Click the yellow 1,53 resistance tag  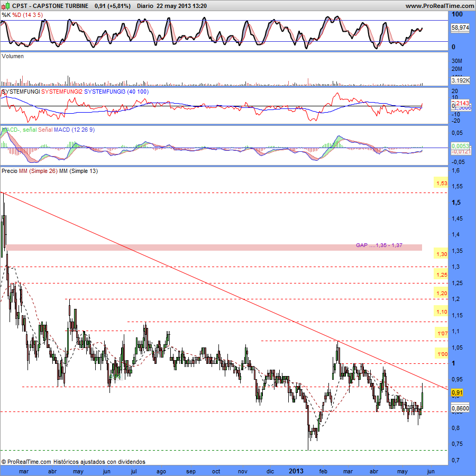441,183
